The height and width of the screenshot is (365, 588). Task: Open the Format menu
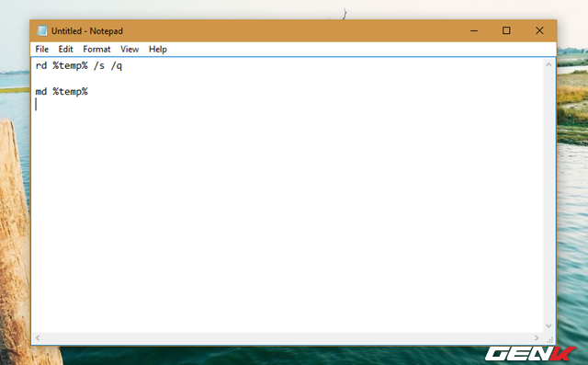point(96,49)
